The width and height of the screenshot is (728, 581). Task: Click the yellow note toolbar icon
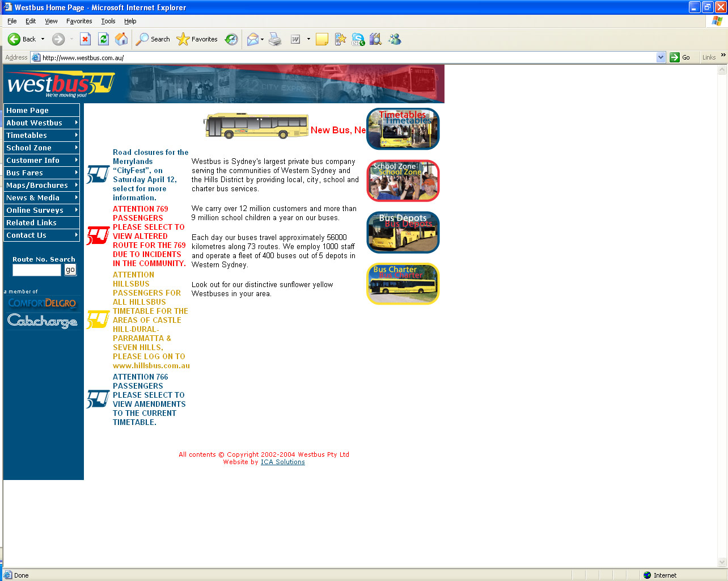(x=322, y=39)
